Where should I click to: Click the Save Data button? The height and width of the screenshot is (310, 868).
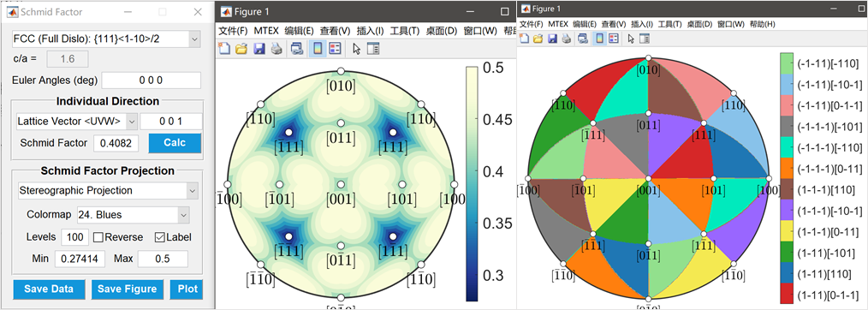click(50, 289)
